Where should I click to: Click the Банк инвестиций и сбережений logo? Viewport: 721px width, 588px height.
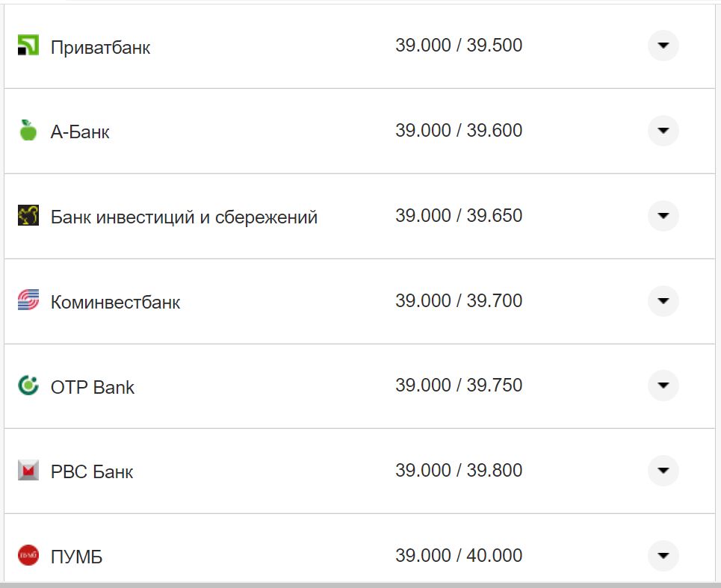pyautogui.click(x=28, y=216)
